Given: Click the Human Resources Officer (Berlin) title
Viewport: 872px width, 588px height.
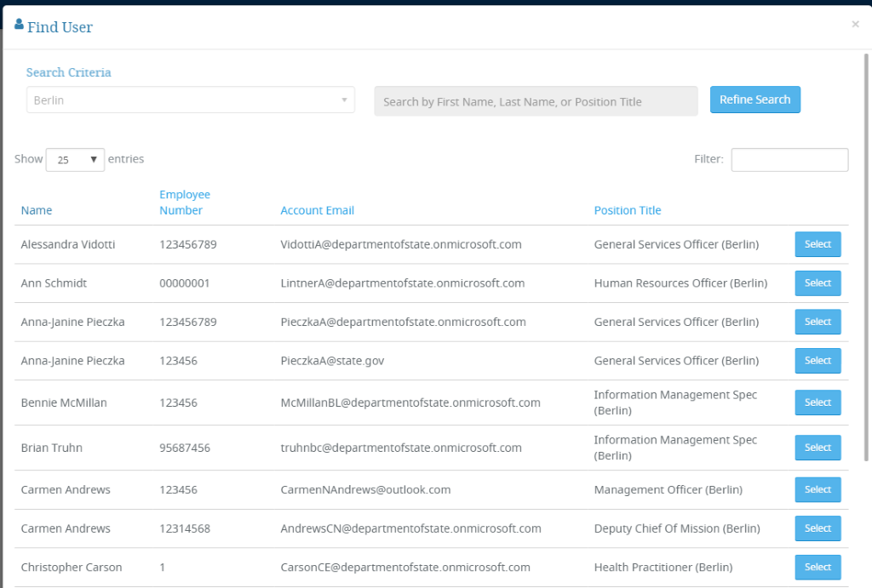Looking at the screenshot, I should [680, 283].
